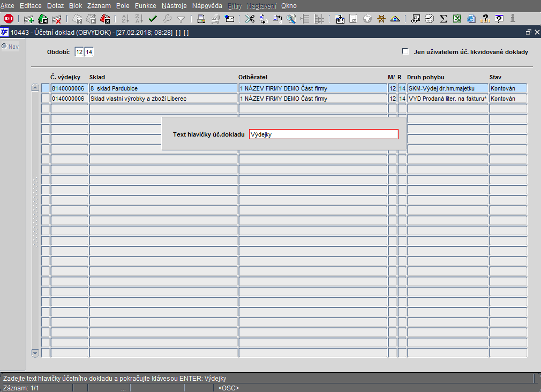Click 'VYD Prodaná liter. na fakturu*' cell
Screen dimensions: 541x392
click(x=448, y=99)
